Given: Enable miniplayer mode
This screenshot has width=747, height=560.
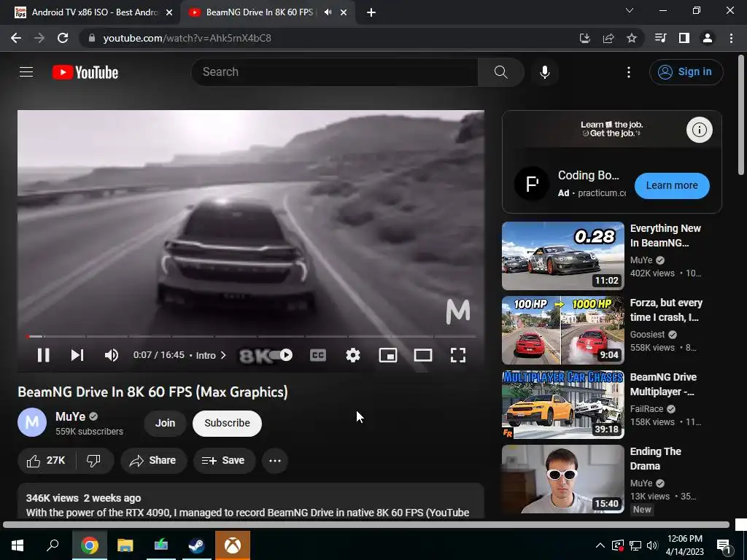Looking at the screenshot, I should pos(388,355).
